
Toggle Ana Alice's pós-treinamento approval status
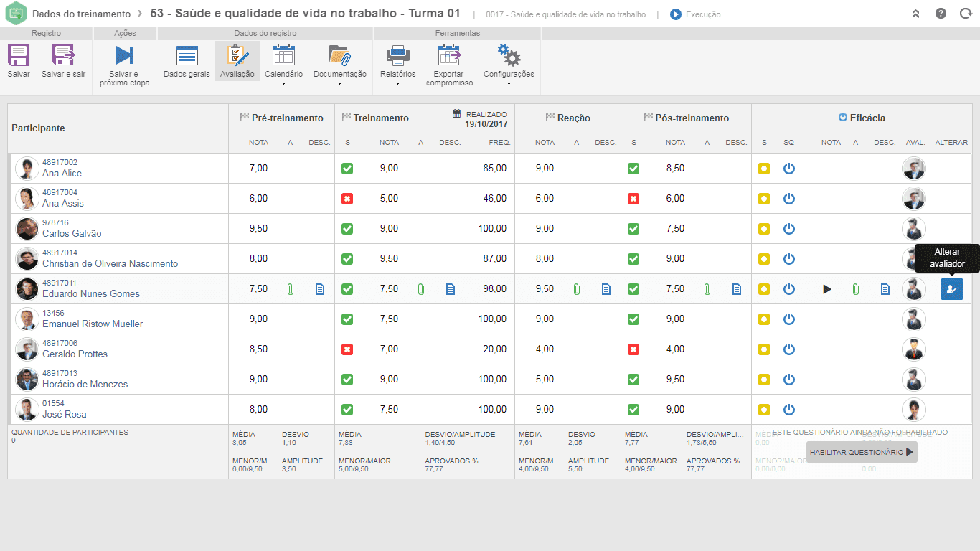[x=633, y=169]
